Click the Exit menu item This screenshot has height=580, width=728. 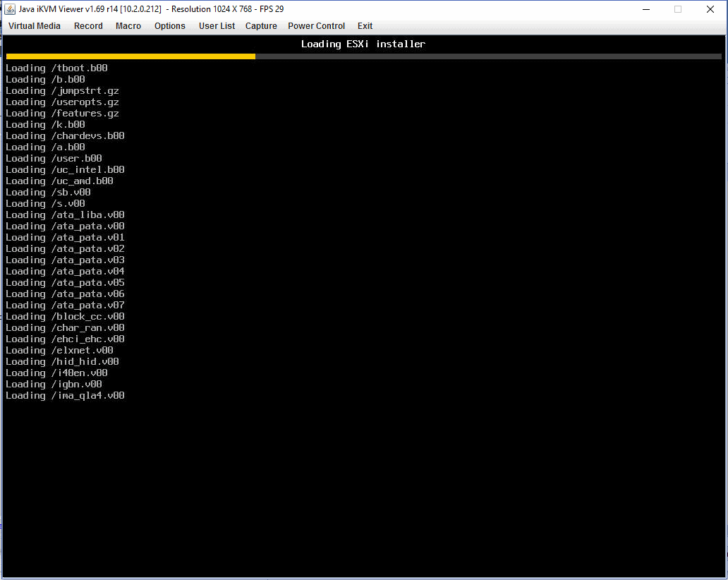[x=365, y=26]
